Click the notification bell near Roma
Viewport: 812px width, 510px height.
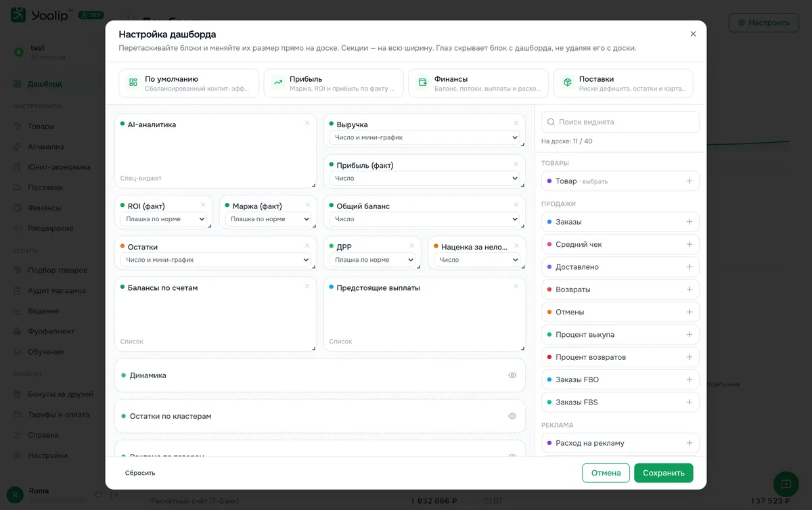tap(98, 495)
